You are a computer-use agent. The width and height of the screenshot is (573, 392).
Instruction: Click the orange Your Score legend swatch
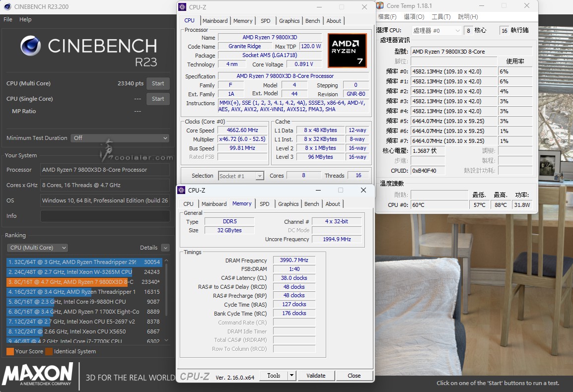pyautogui.click(x=10, y=351)
